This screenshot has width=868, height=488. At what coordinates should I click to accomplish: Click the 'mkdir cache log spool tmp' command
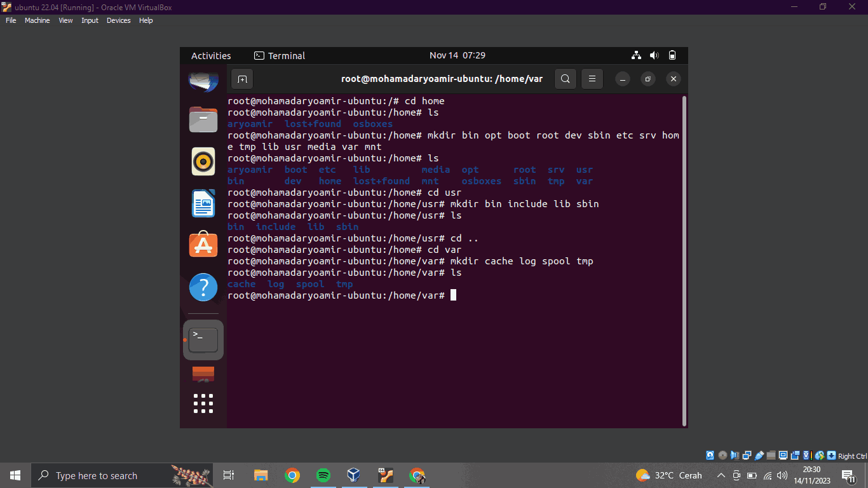(522, 261)
